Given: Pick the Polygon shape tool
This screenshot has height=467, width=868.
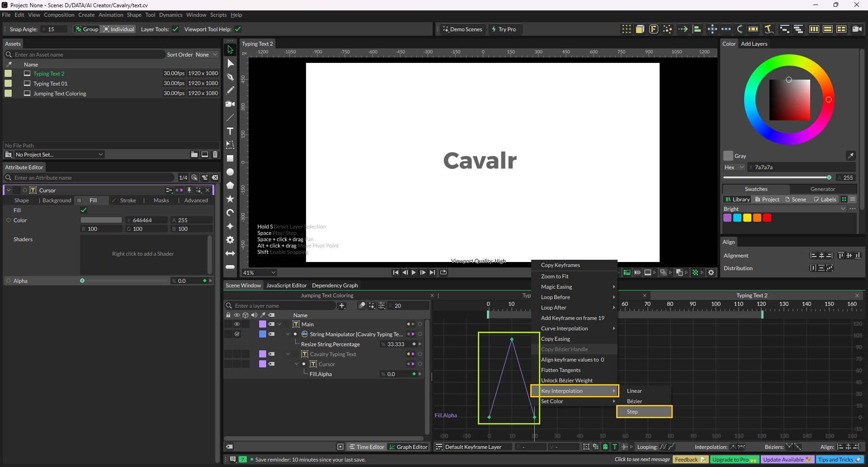Looking at the screenshot, I should 230,186.
